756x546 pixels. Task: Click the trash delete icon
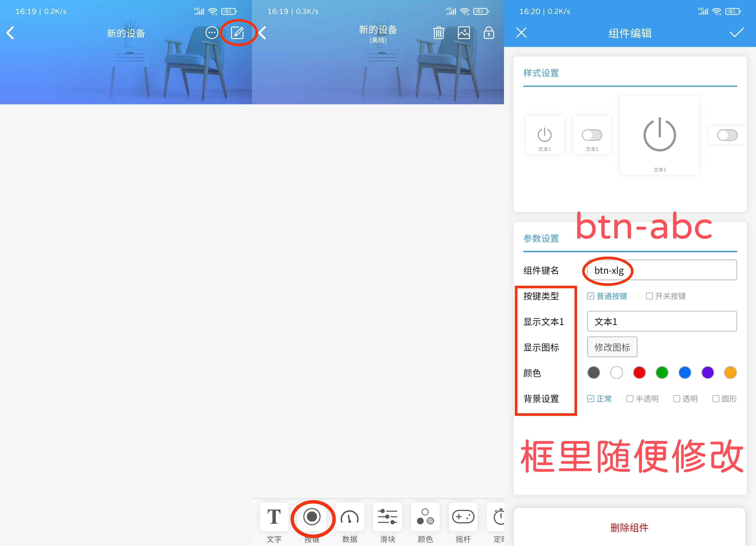click(x=438, y=33)
